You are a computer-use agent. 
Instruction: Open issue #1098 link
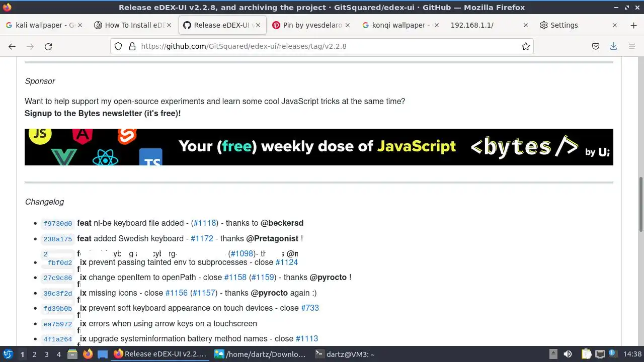[242, 253]
